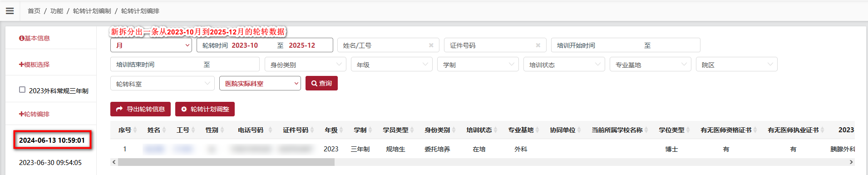
Task: Click the horizontal scrollbar thumb
Action: (x=226, y=162)
